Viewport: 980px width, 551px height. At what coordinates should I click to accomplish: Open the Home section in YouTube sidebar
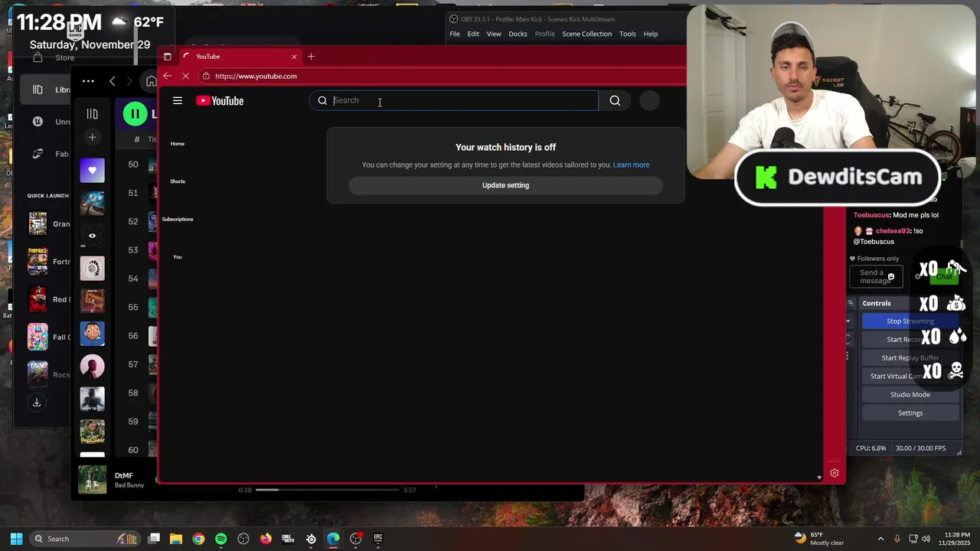click(178, 143)
